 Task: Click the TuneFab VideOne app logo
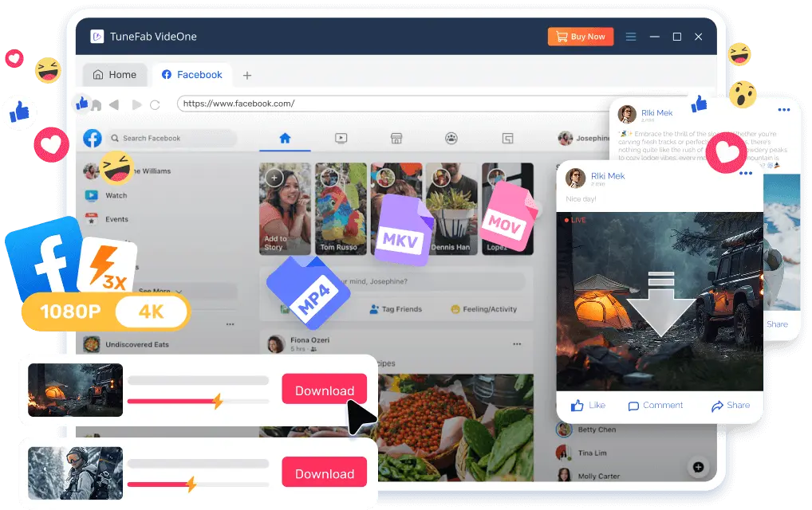coord(97,36)
